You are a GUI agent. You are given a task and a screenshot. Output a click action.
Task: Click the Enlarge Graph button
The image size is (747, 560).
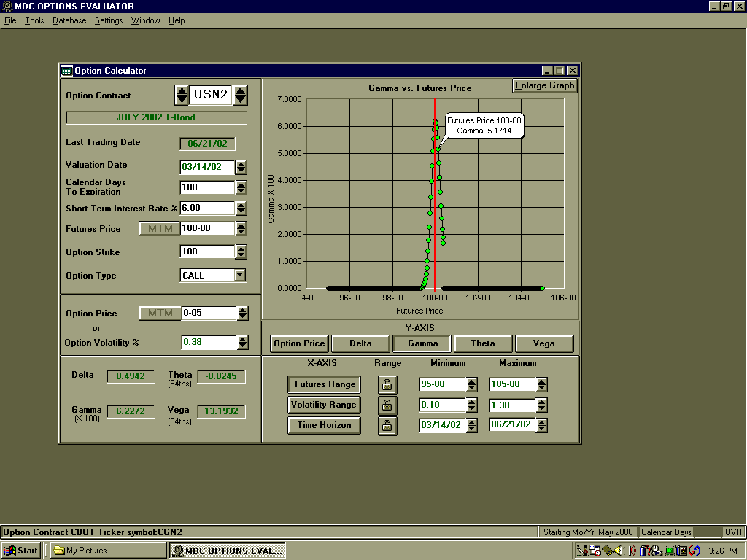544,85
